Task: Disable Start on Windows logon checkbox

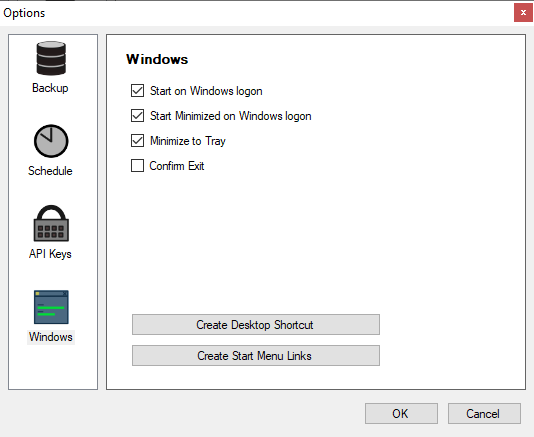Action: 137,91
